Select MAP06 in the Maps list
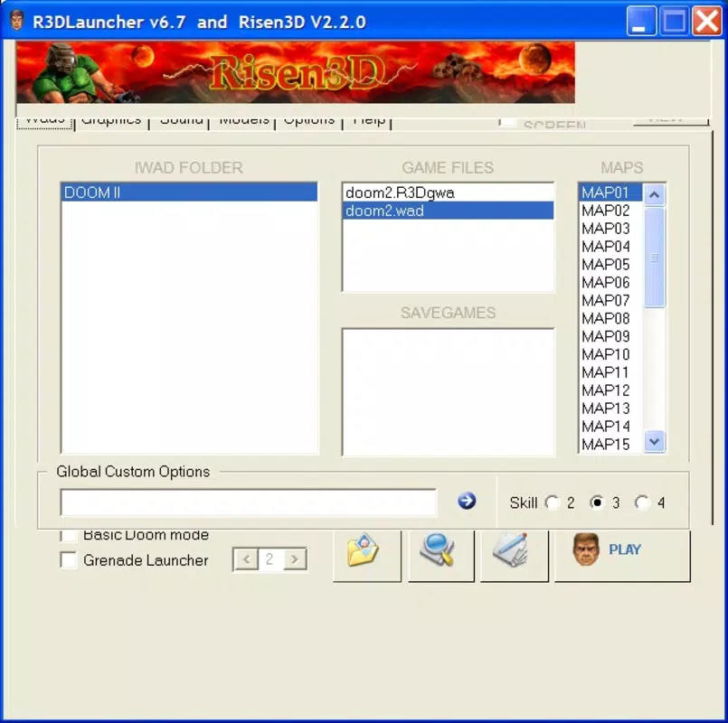 pos(610,282)
